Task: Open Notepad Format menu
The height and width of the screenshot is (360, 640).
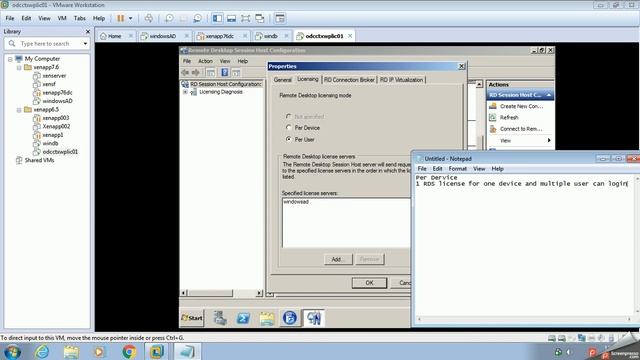Action: pos(458,169)
